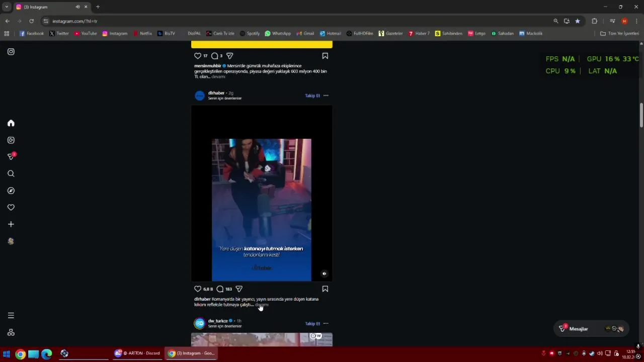Screen dimensions: 644x362
Task: Open the Meta apps icon at sidebar bottom
Action: [x=11, y=332]
